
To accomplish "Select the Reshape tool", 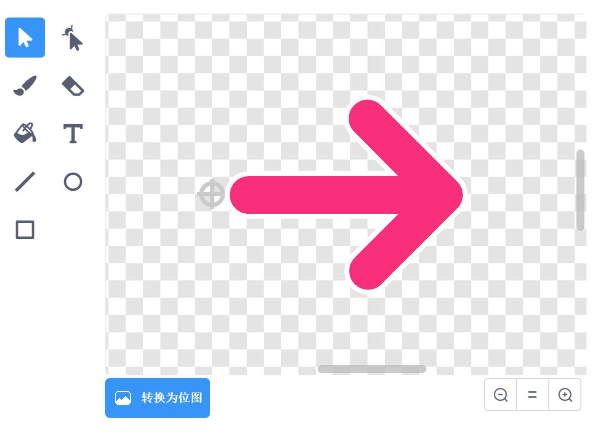I will 73,37.
